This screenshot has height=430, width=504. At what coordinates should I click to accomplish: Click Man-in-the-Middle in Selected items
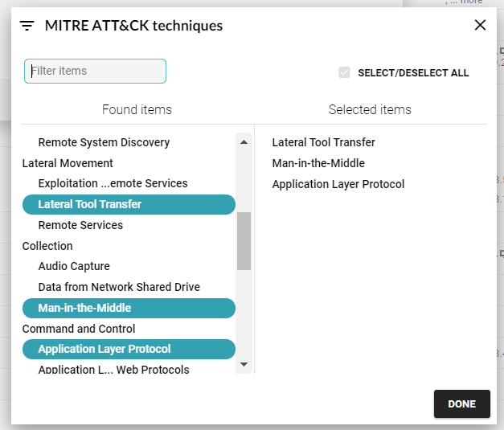pos(318,163)
